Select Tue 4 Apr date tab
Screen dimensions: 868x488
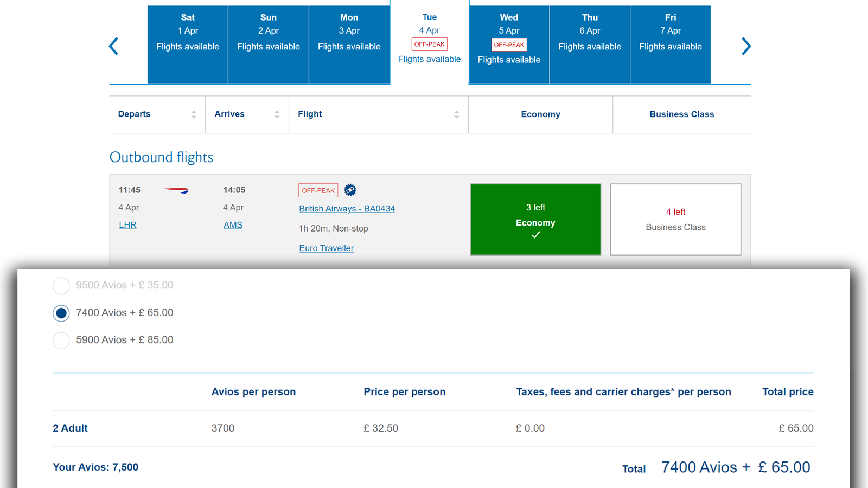point(429,42)
